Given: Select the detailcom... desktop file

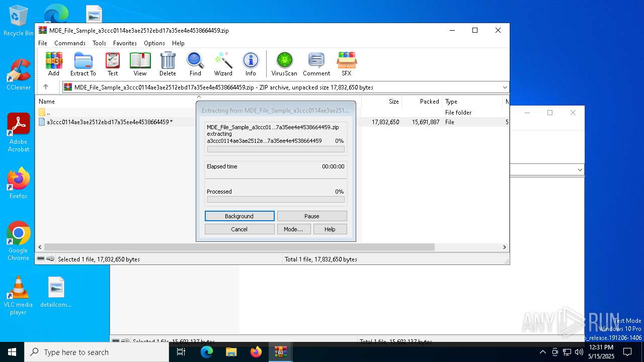Looking at the screenshot, I should tap(56, 292).
